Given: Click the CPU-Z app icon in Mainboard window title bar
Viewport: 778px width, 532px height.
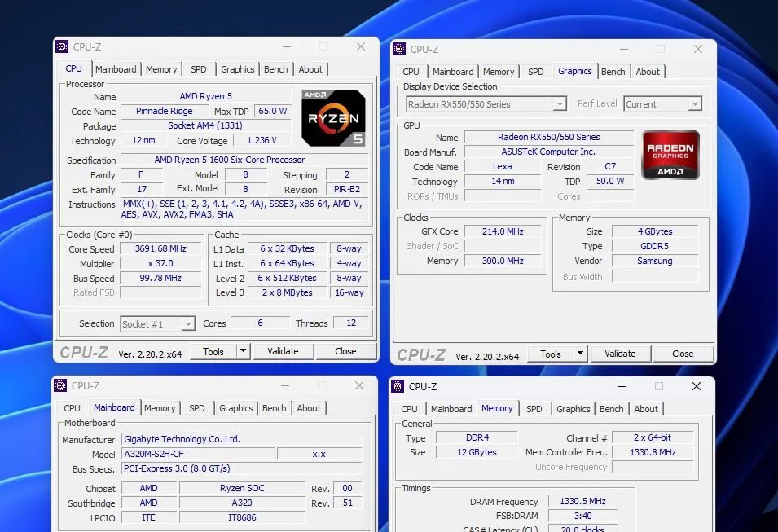Looking at the screenshot, I should coord(60,385).
